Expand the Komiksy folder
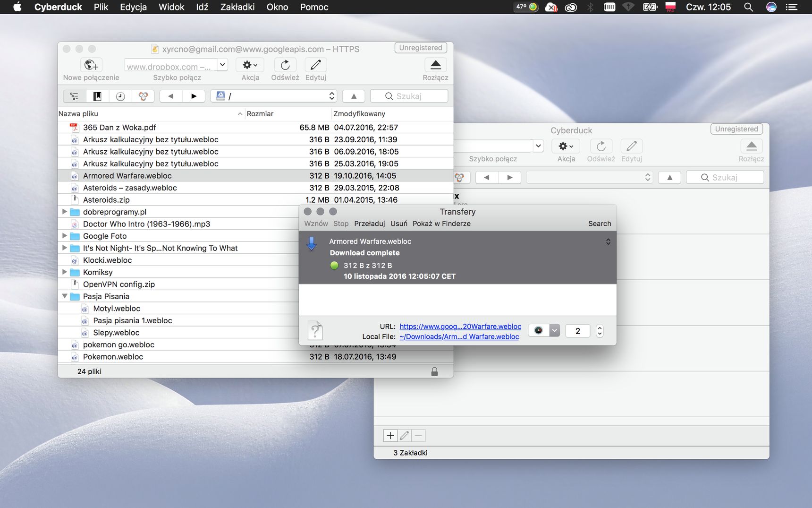 pos(65,272)
